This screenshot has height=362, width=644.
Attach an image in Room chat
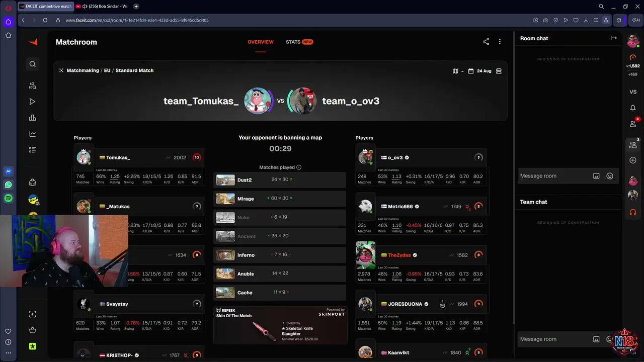[596, 176]
